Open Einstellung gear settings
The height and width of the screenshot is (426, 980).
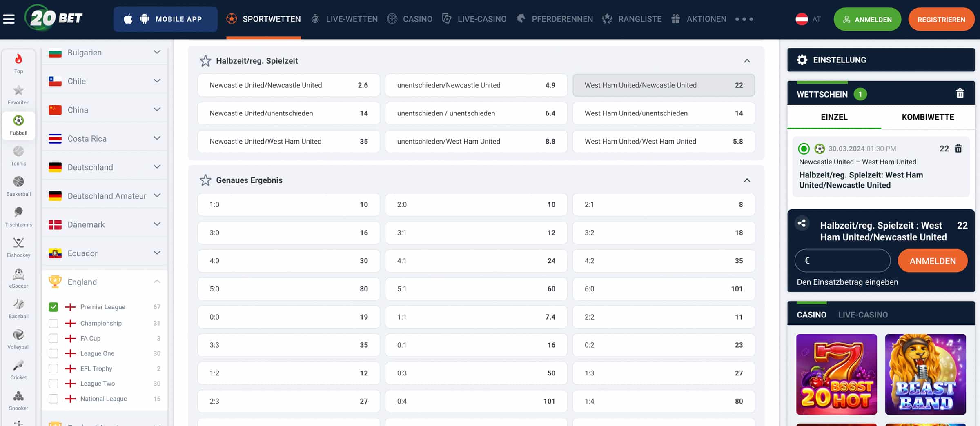point(802,60)
